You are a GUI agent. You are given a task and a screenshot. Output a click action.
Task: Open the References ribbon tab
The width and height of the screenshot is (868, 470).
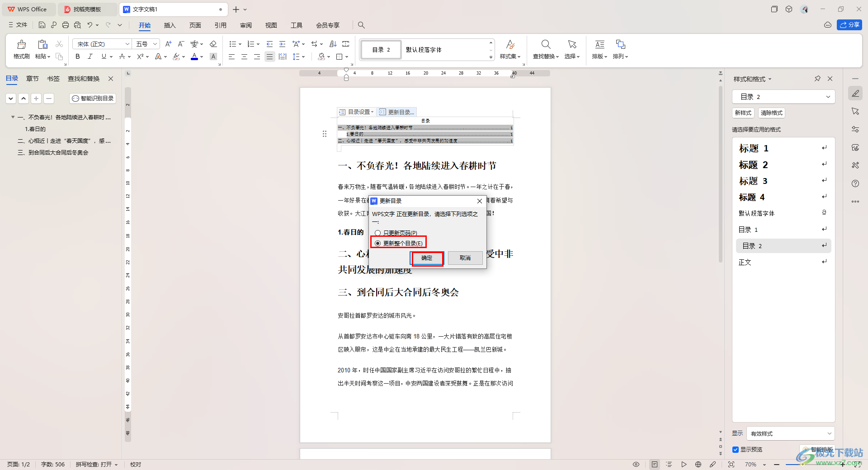220,25
